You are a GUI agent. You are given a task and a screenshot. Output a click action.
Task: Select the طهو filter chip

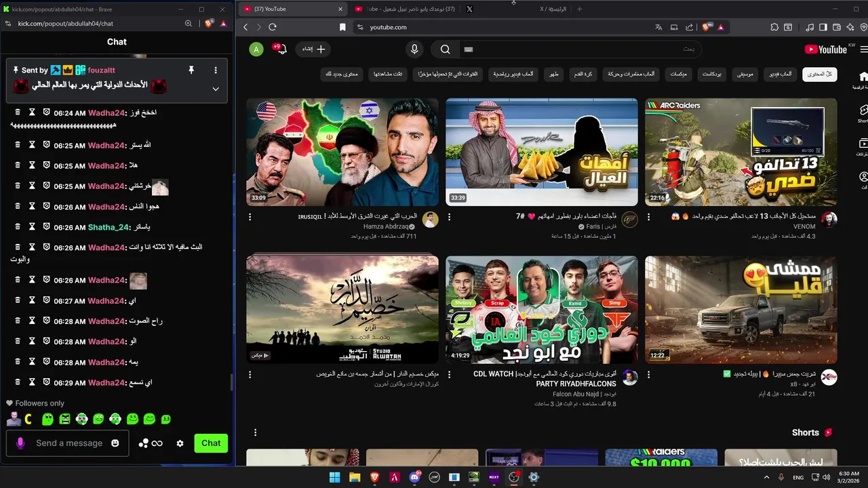555,74
